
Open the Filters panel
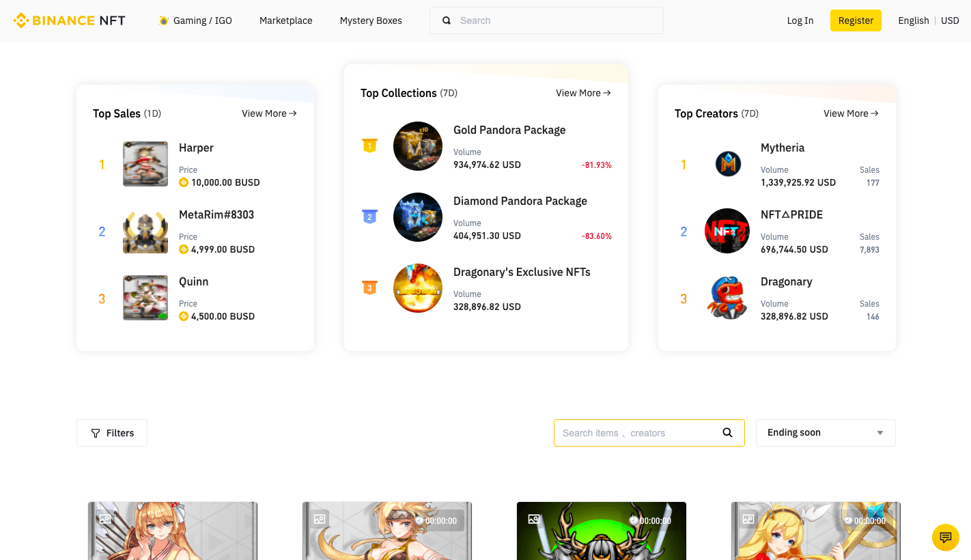[x=112, y=433]
